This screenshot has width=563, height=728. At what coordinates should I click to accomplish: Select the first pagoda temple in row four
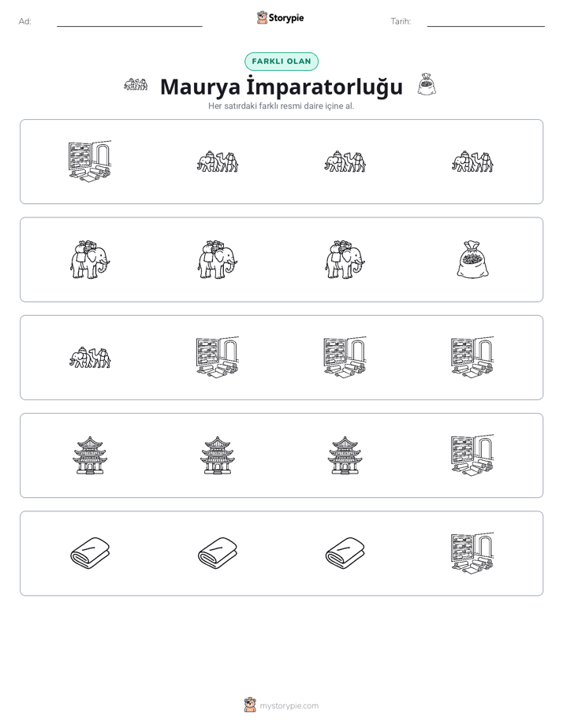pos(90,455)
